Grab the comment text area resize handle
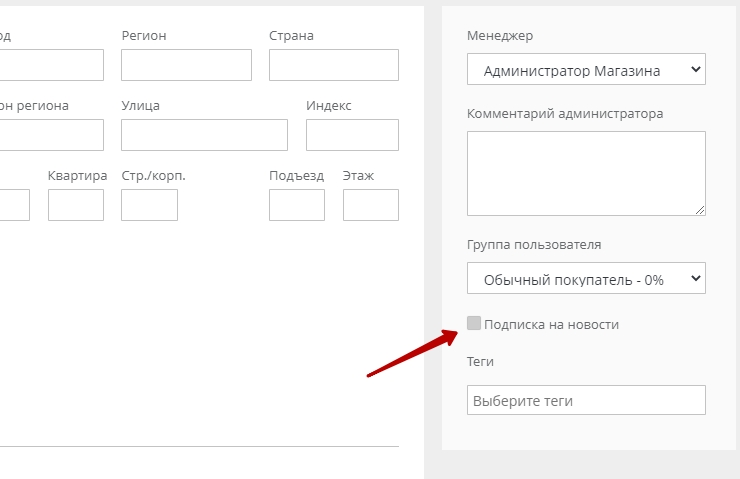Image resolution: width=740 pixels, height=479 pixels. (x=700, y=210)
